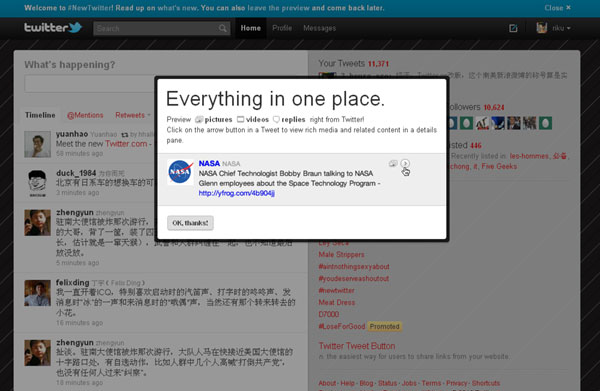Click the '16 minutes ago' timestamp
This screenshot has height=391, width=600.
tap(79, 323)
